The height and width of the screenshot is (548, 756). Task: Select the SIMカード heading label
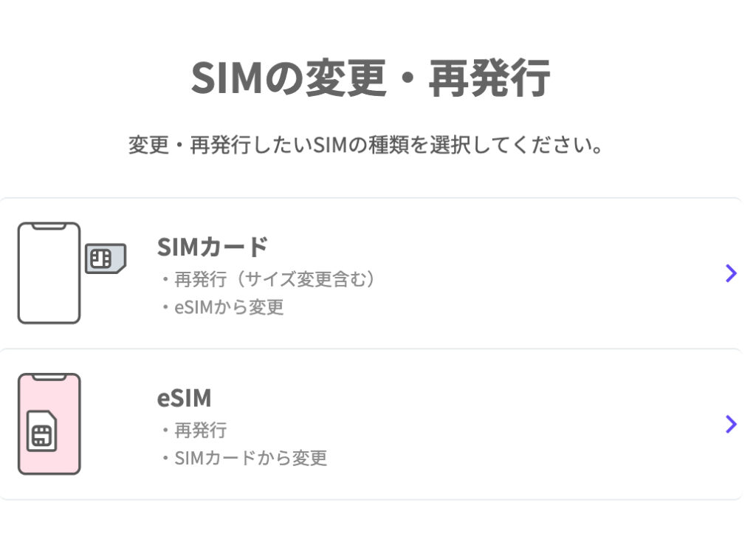(x=212, y=247)
